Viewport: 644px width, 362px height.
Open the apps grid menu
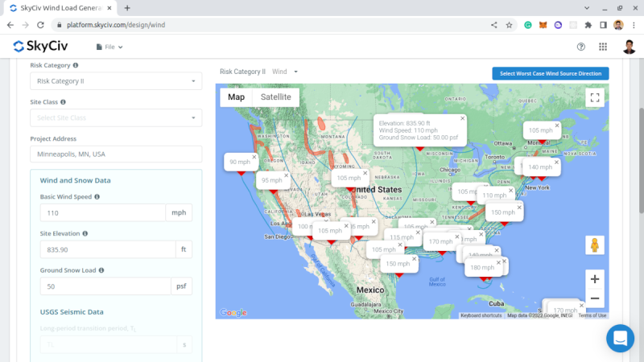(603, 47)
